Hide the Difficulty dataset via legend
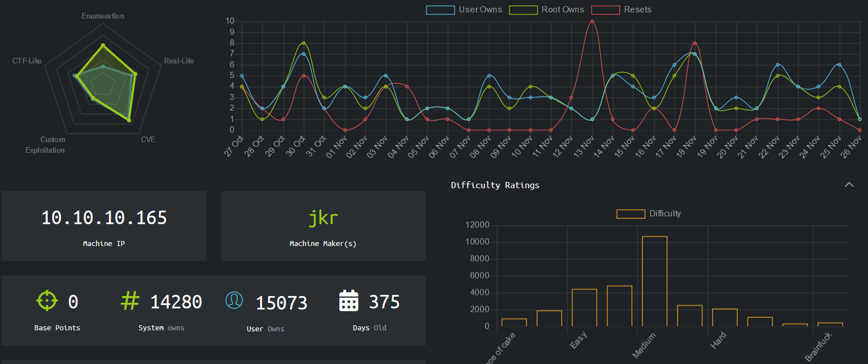 coord(648,213)
